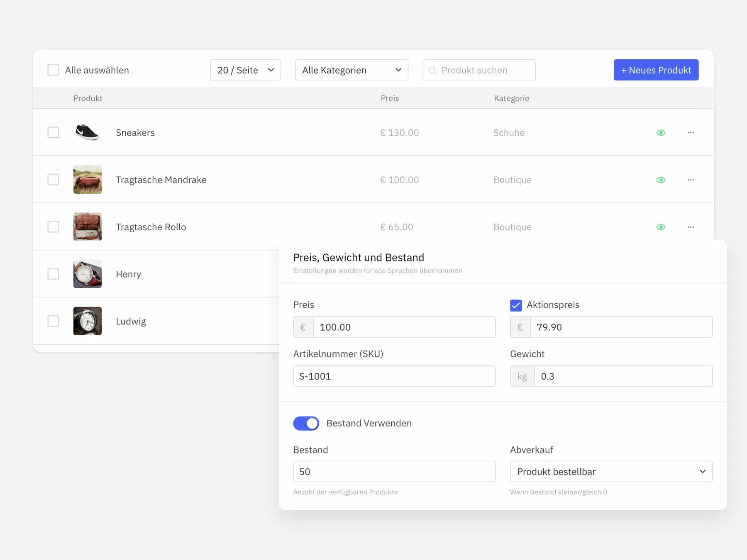The image size is (747, 560).
Task: Click the Sneakers product thumbnail
Action: pyautogui.click(x=87, y=133)
